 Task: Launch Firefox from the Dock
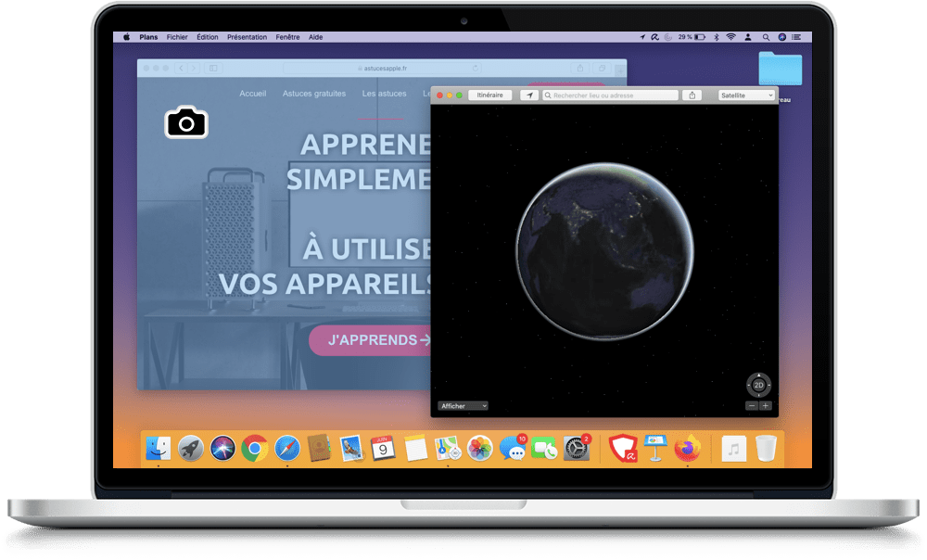point(687,449)
